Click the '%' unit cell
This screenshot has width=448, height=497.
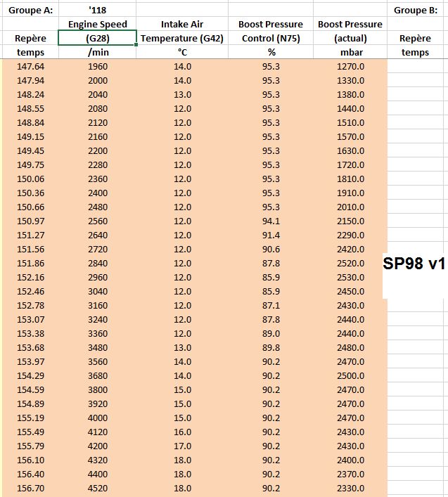271,52
